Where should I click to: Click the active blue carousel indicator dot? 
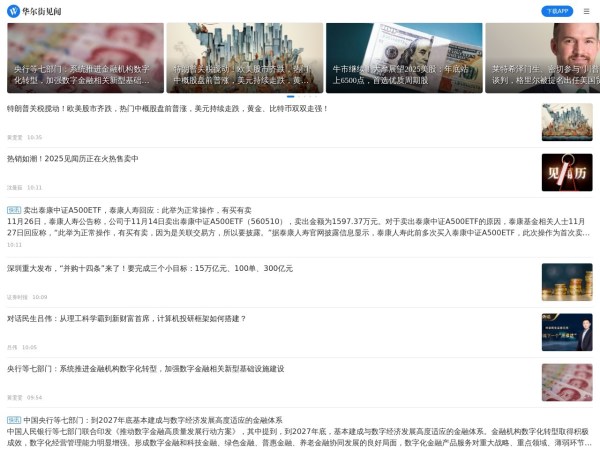[291, 97]
